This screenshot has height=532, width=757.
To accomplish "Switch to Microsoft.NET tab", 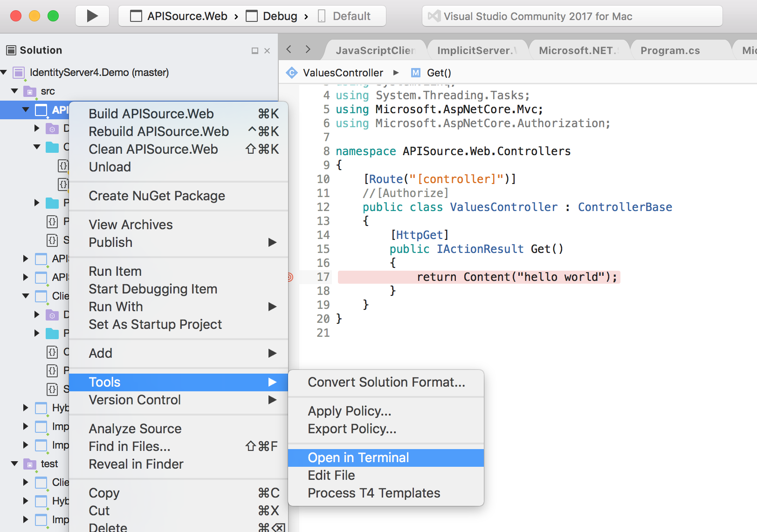I will [x=579, y=50].
